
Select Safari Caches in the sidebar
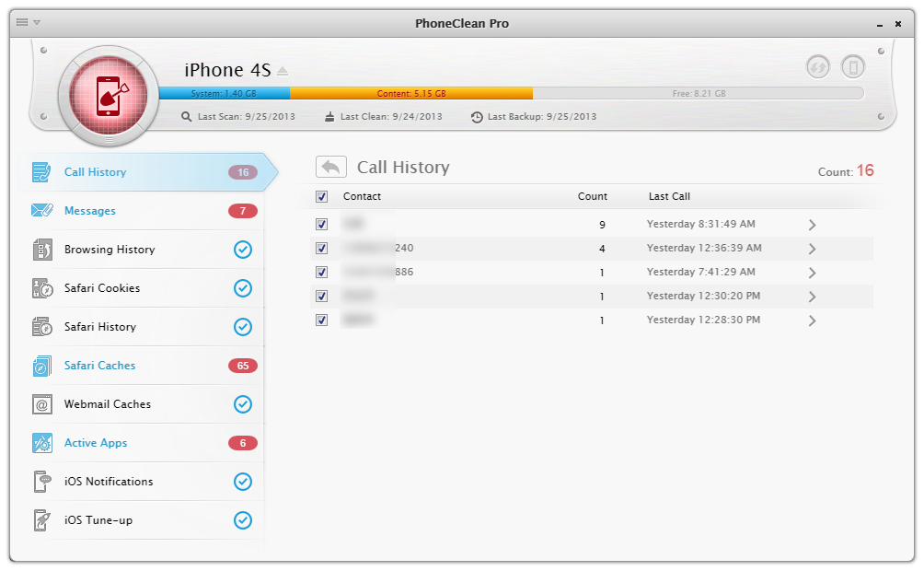(99, 366)
